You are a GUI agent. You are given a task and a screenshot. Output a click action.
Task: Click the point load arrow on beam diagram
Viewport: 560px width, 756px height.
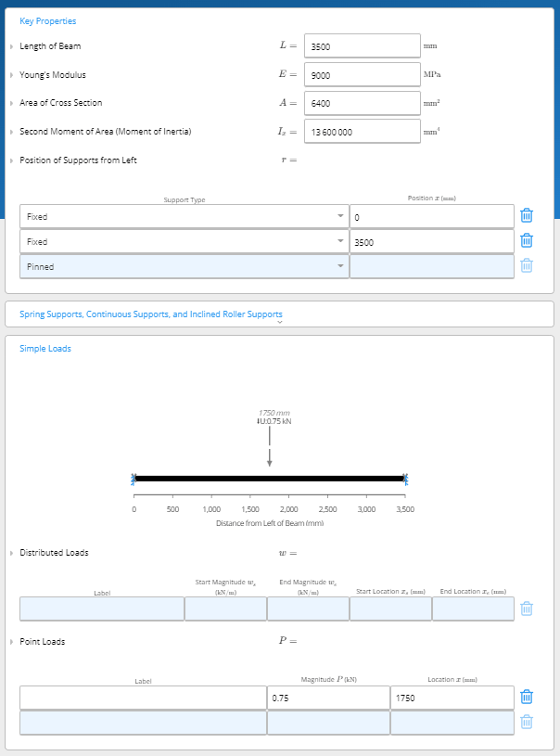point(269,452)
